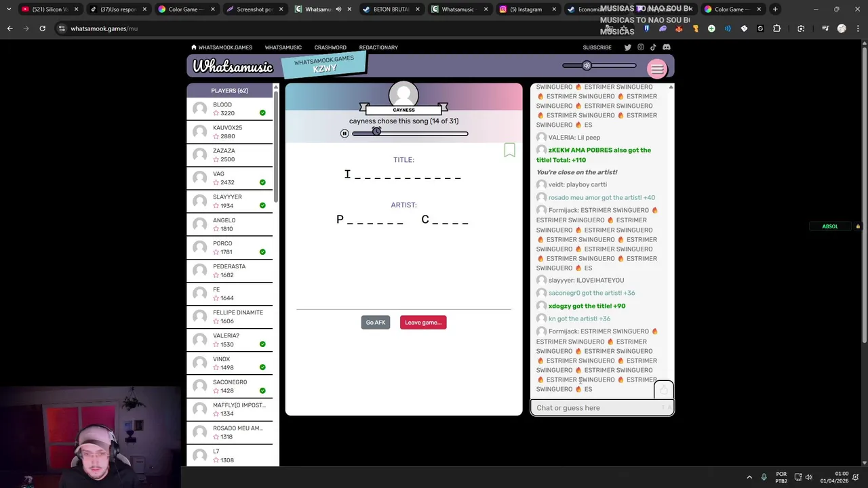The width and height of the screenshot is (868, 488).
Task: Adjust the volume slider knob
Action: (x=587, y=66)
